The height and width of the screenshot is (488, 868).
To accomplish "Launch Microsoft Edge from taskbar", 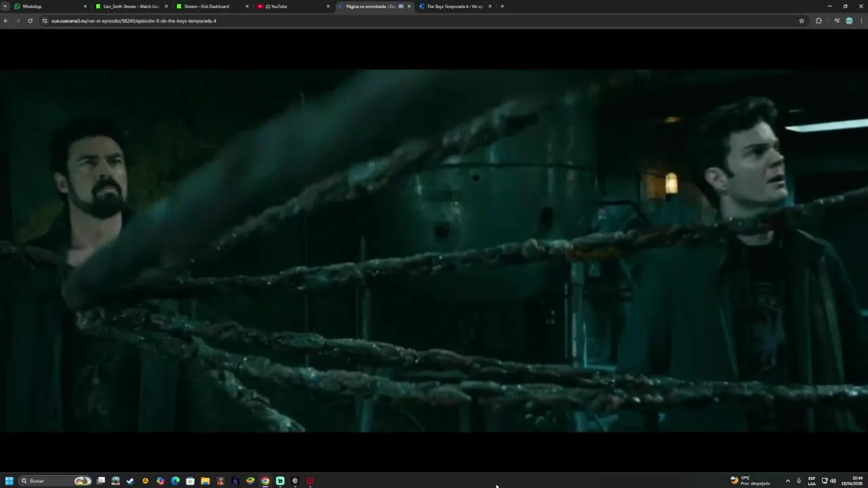I will coord(175,481).
